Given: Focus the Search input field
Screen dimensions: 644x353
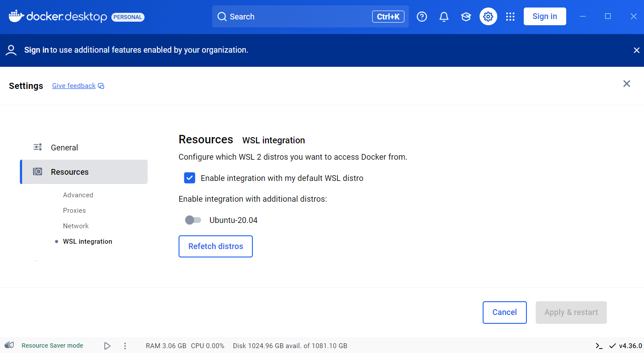Looking at the screenshot, I should point(310,17).
